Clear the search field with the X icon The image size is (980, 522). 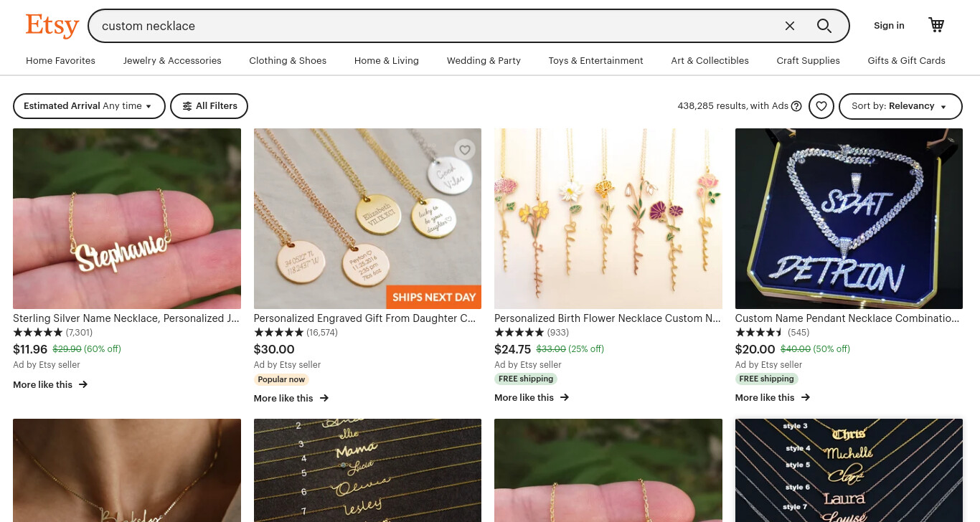point(790,26)
